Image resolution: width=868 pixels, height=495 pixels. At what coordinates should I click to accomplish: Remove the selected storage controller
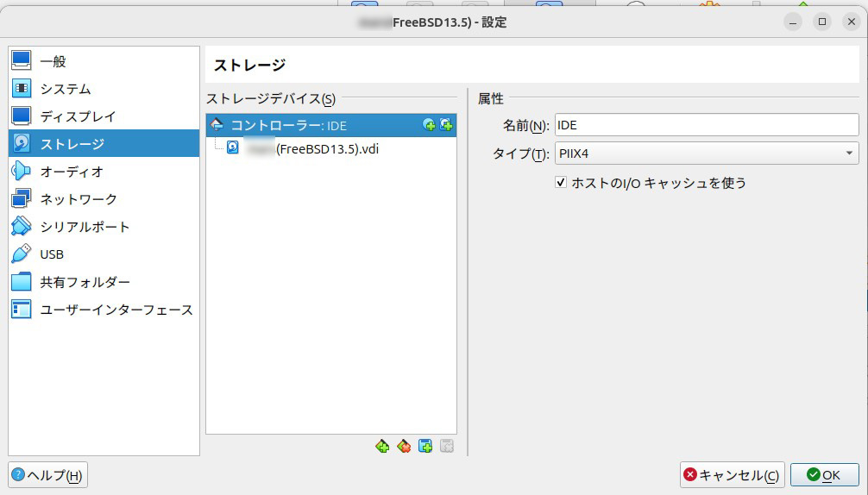404,446
